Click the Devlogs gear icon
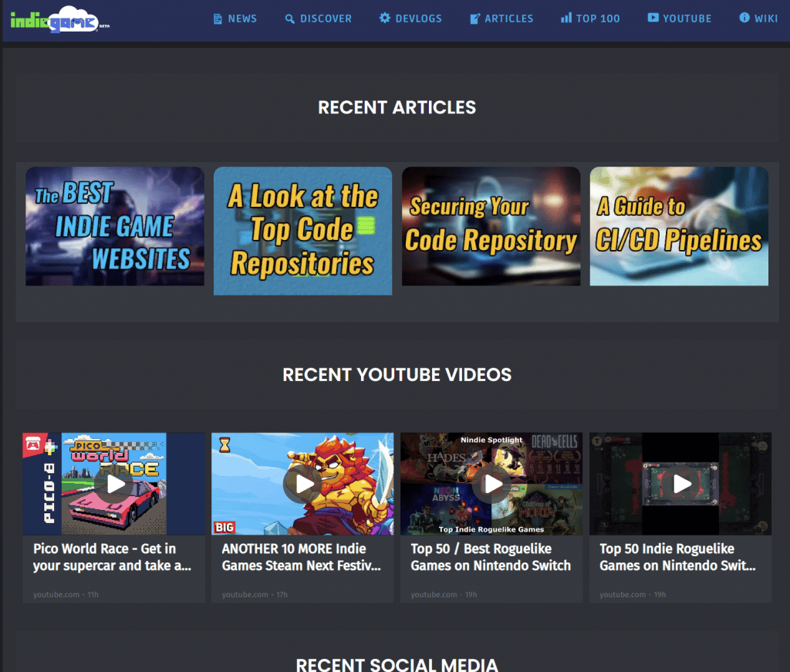 pyautogui.click(x=385, y=19)
